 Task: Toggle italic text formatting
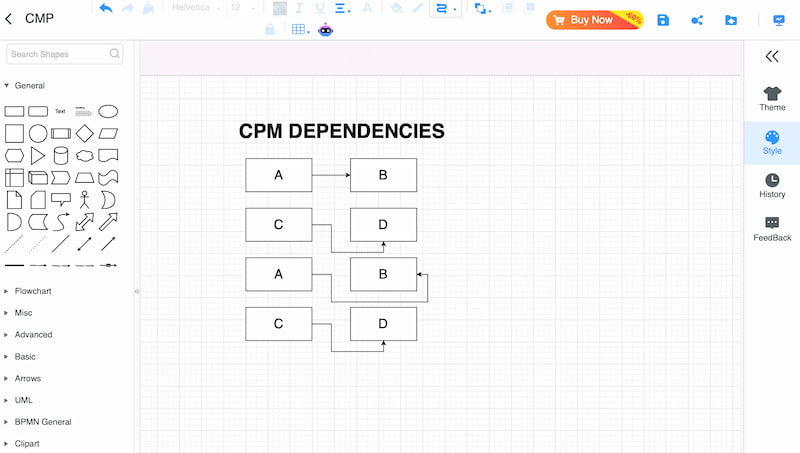tap(299, 8)
